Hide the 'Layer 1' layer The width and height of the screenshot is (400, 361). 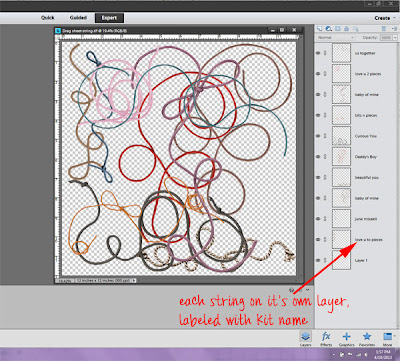pos(318,260)
